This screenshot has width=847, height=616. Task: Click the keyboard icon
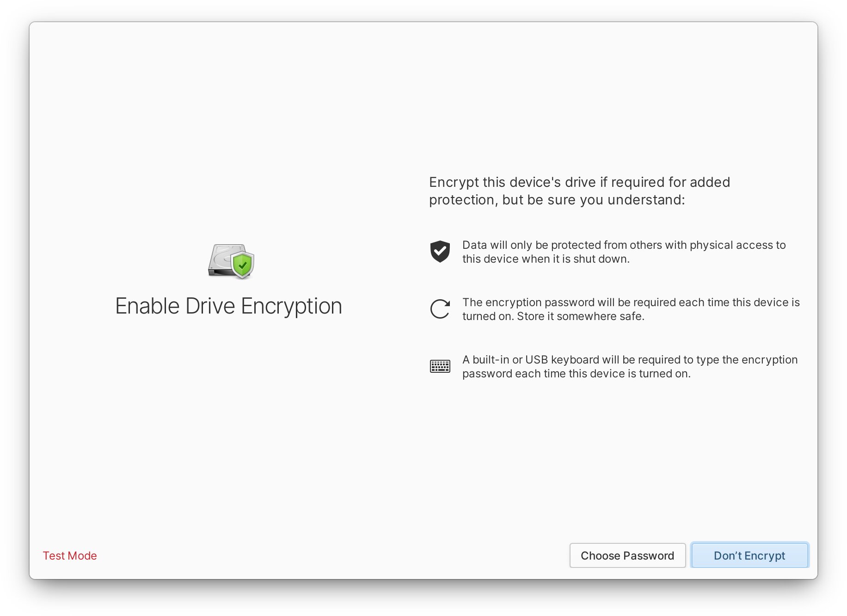(x=440, y=366)
